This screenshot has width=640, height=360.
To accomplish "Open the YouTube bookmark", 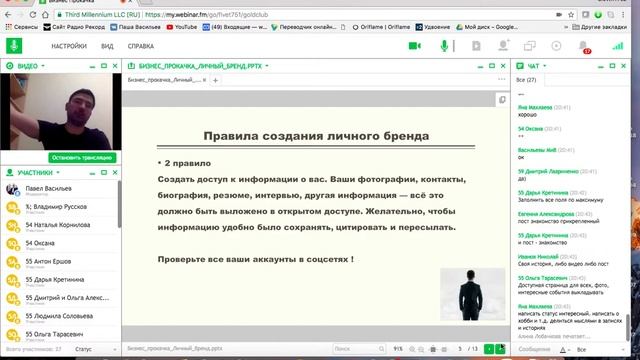I will coord(182,27).
